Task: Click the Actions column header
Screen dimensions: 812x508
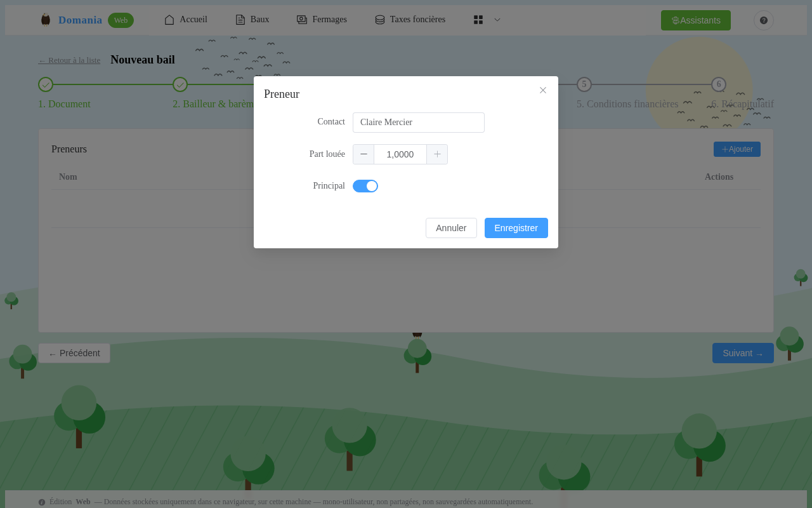Action: tap(719, 177)
